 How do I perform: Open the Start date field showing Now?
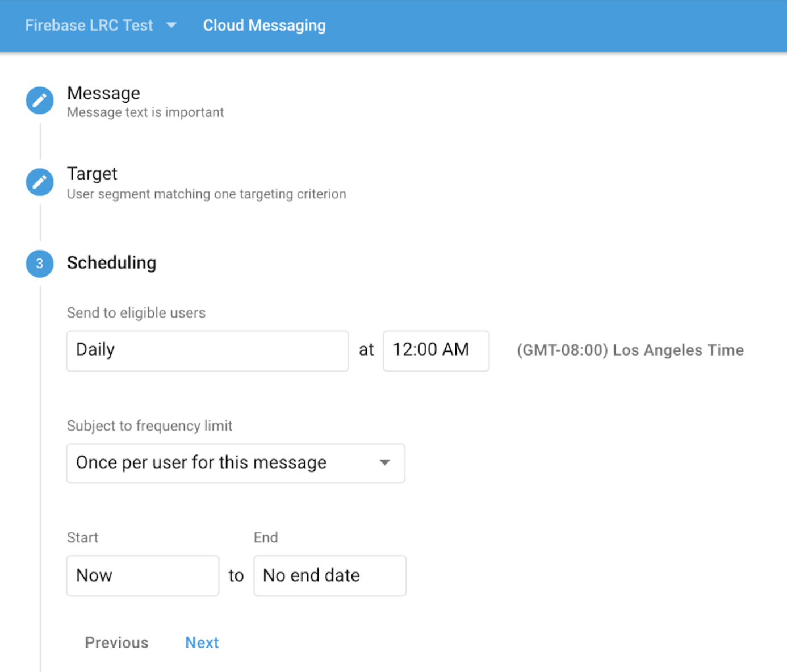click(143, 575)
